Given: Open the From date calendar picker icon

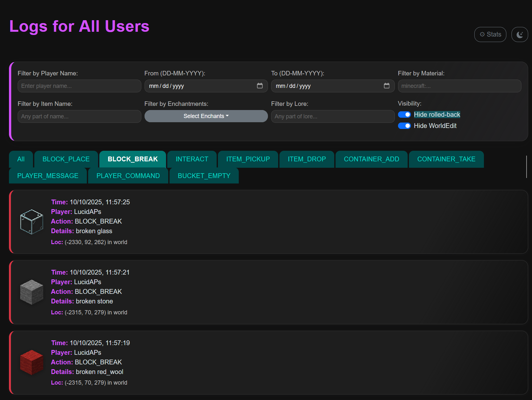Looking at the screenshot, I should tap(260, 86).
